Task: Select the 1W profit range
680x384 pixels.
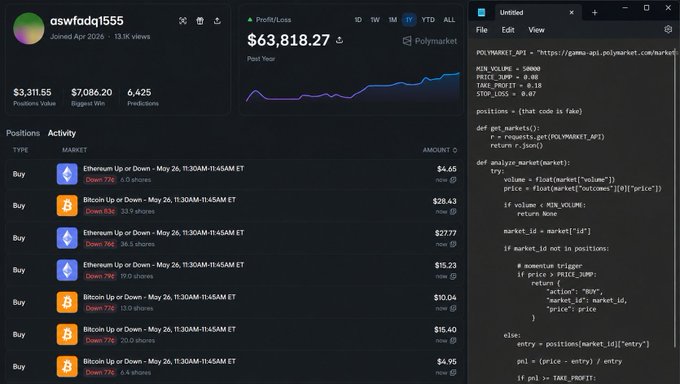Action: (375, 20)
